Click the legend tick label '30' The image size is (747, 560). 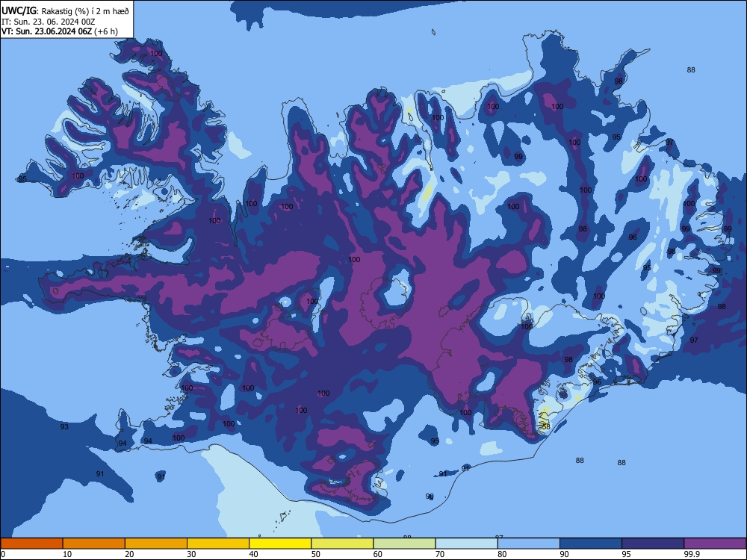coord(191,554)
